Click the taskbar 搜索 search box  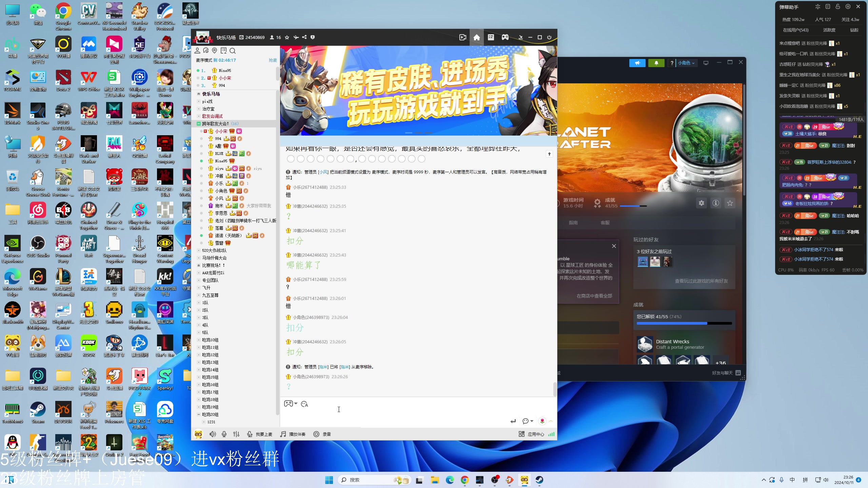click(x=374, y=480)
